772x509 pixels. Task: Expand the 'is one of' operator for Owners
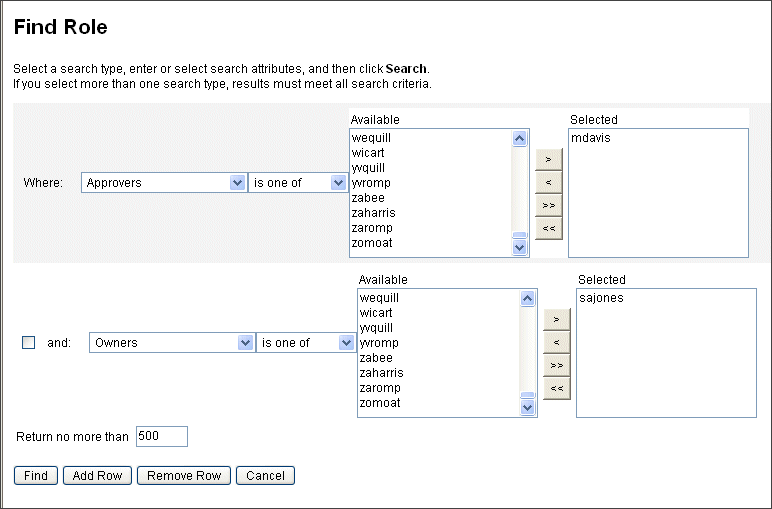306,343
